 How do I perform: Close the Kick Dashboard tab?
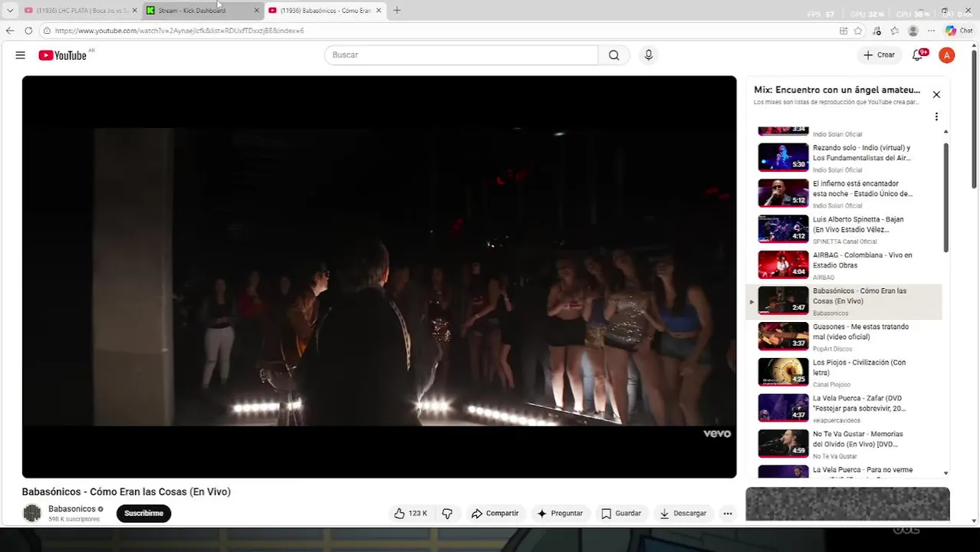click(x=256, y=10)
